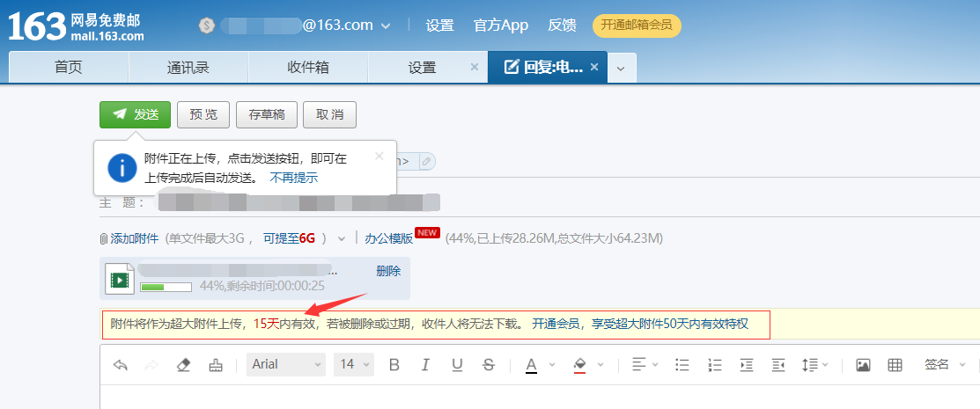The height and width of the screenshot is (409, 980).
Task: Click the 预览 preview button
Action: [203, 115]
